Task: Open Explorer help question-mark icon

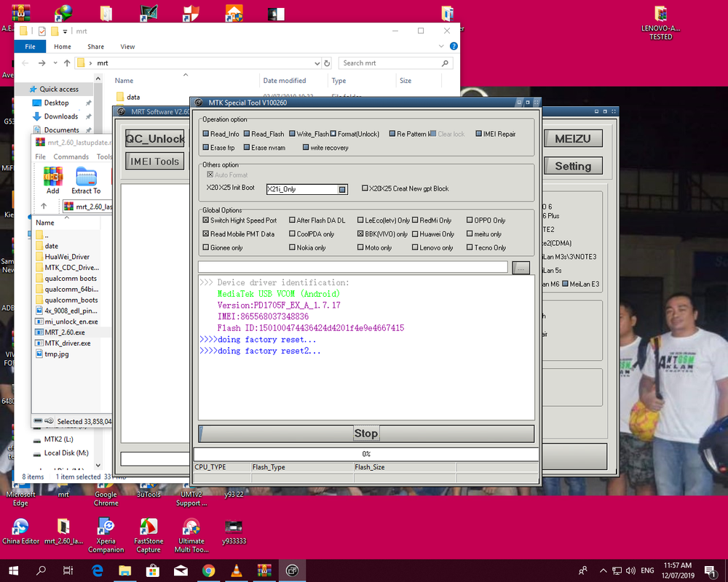Action: [x=454, y=47]
